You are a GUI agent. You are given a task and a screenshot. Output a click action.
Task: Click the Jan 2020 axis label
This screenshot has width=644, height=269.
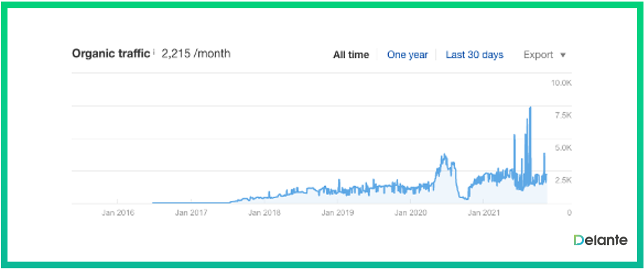point(411,212)
